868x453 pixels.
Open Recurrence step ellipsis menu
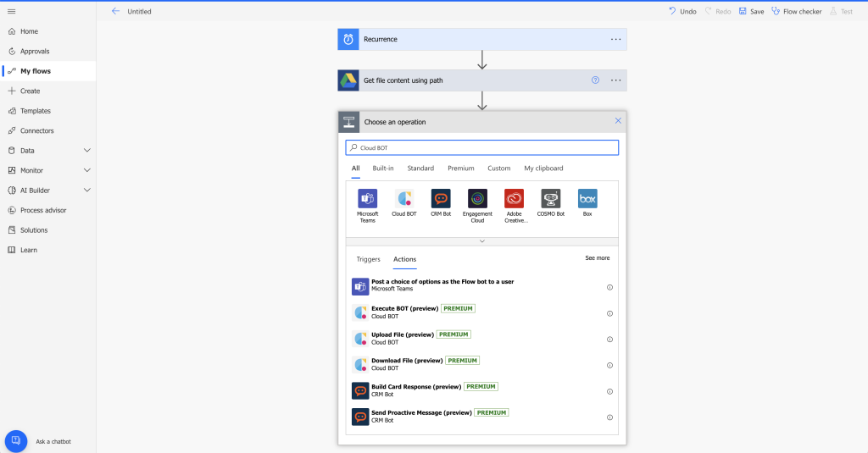tap(615, 39)
